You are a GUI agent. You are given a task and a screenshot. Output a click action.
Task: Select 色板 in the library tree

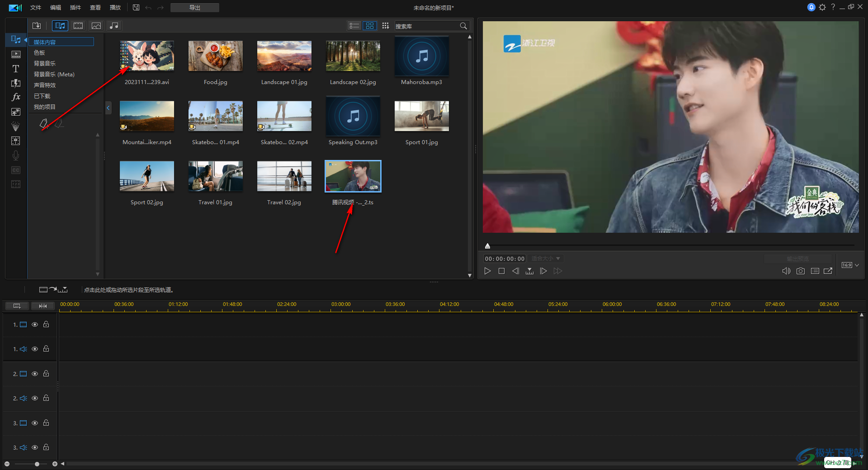click(39, 53)
